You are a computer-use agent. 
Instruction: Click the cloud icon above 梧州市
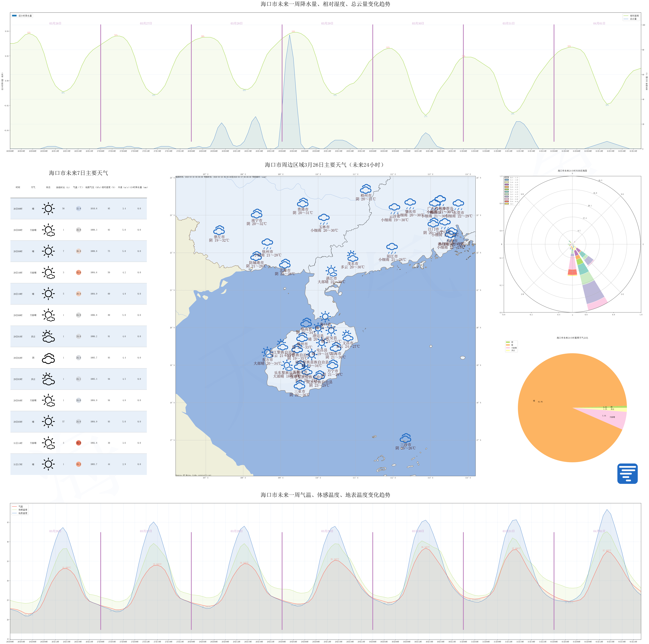point(366,189)
